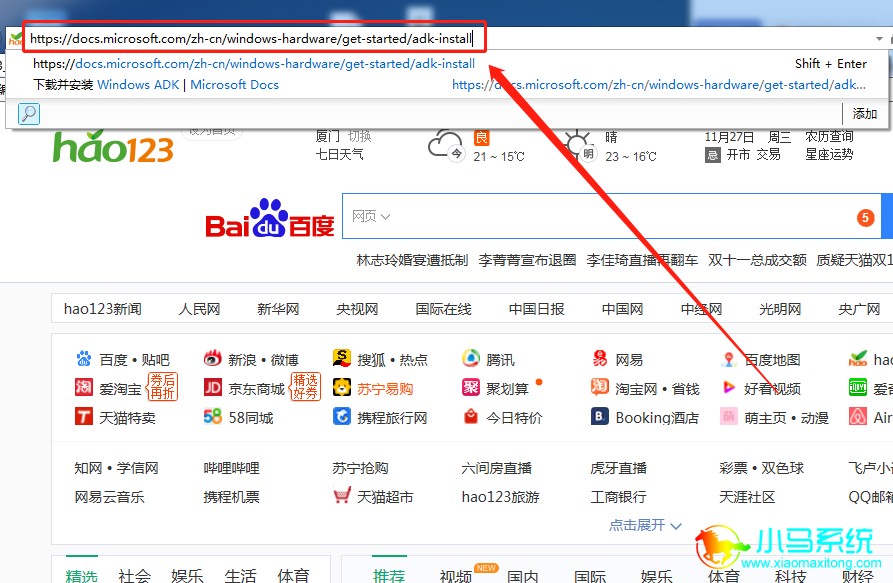Click the hao123 logo

point(113,147)
